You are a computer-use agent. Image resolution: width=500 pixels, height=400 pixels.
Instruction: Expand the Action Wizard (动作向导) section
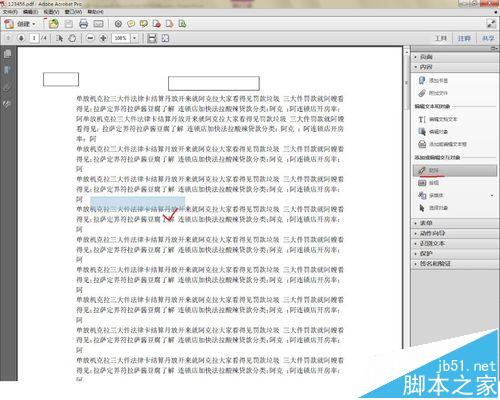455,233
